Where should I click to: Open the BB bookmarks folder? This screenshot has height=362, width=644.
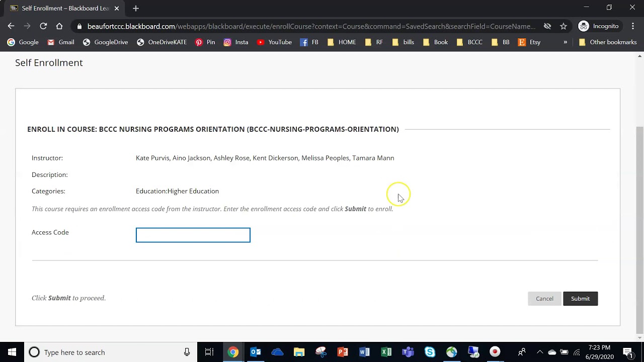click(x=500, y=42)
